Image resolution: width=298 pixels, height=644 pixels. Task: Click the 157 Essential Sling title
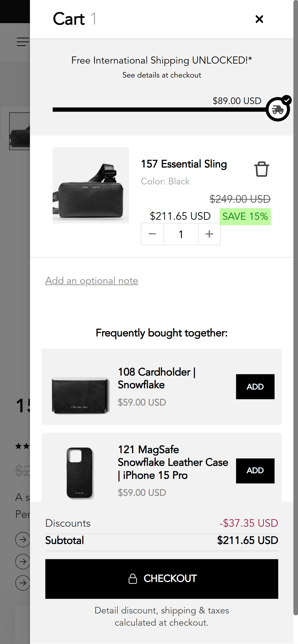pyautogui.click(x=184, y=164)
